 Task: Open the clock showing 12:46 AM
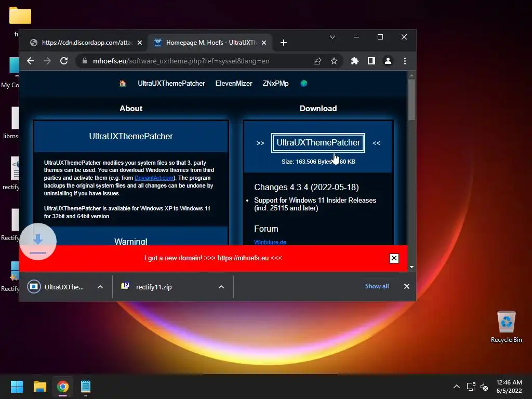(x=509, y=387)
